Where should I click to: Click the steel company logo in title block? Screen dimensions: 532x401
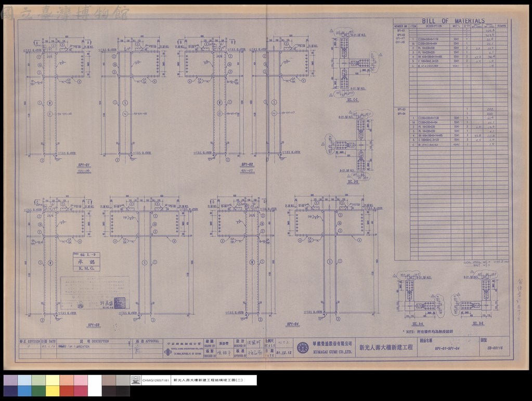(x=167, y=352)
